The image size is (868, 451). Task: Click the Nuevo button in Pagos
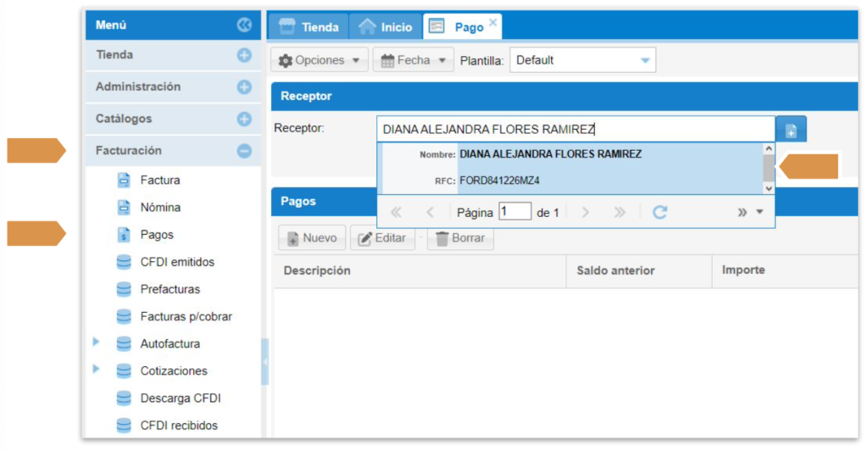pos(311,238)
